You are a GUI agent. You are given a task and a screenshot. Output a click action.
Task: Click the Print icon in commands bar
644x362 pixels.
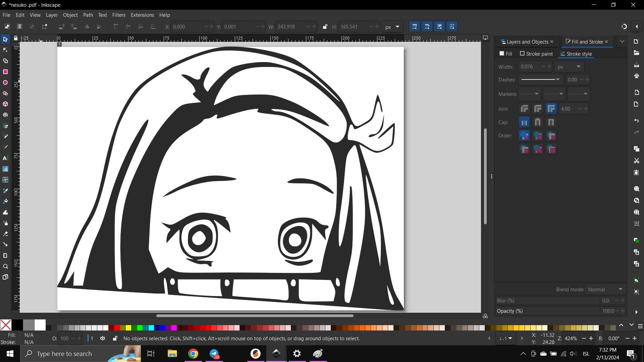(x=636, y=76)
